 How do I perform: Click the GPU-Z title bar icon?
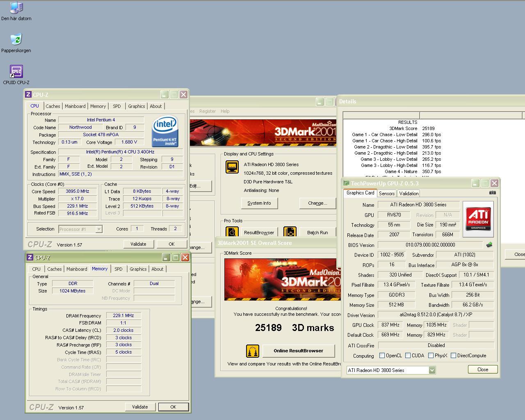click(347, 183)
